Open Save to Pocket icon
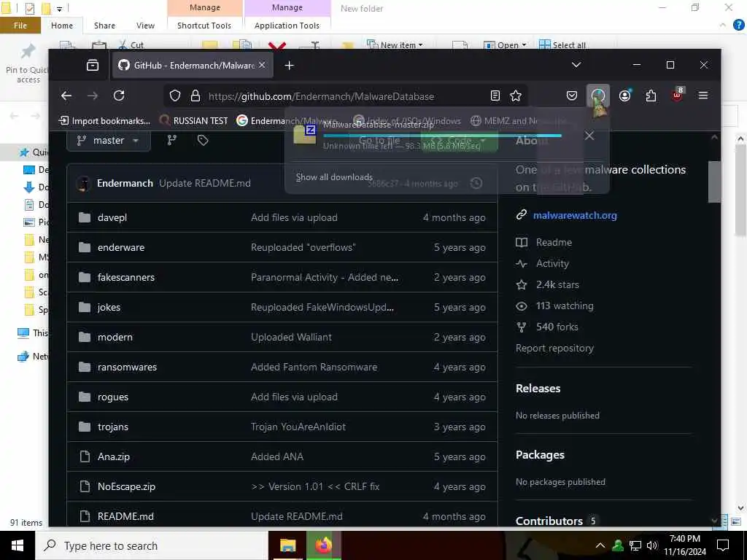Image resolution: width=747 pixels, height=560 pixels. click(572, 96)
